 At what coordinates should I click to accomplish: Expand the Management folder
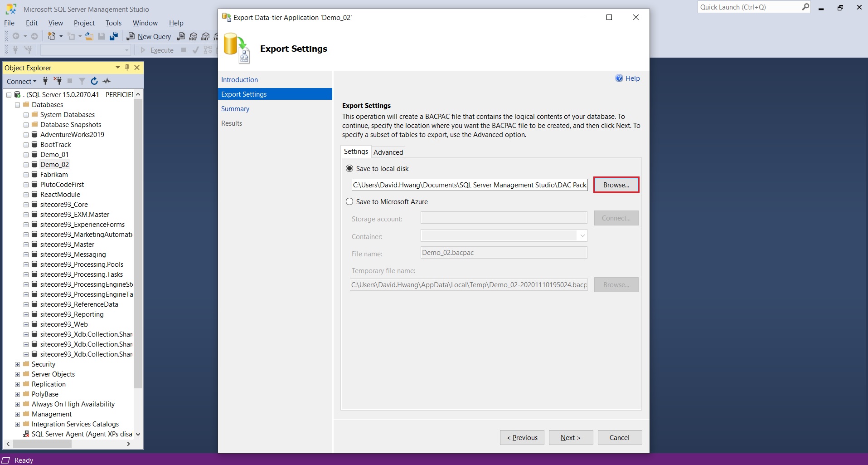[17, 414]
